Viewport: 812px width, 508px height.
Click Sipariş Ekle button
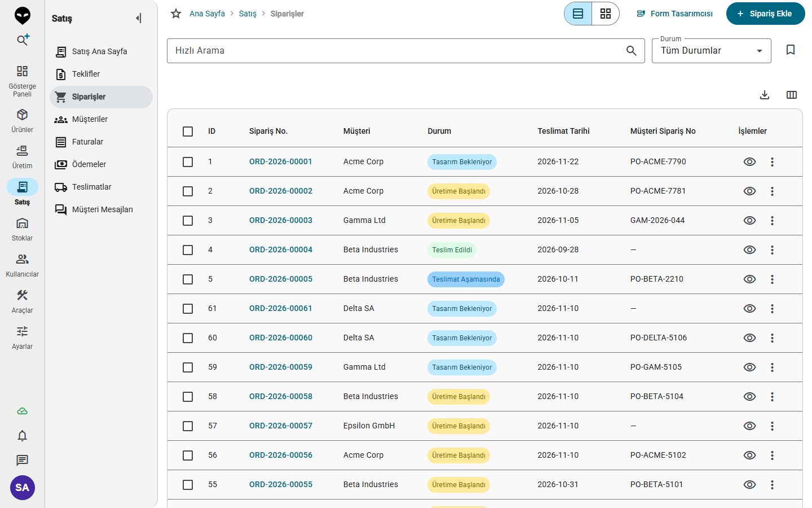765,14
